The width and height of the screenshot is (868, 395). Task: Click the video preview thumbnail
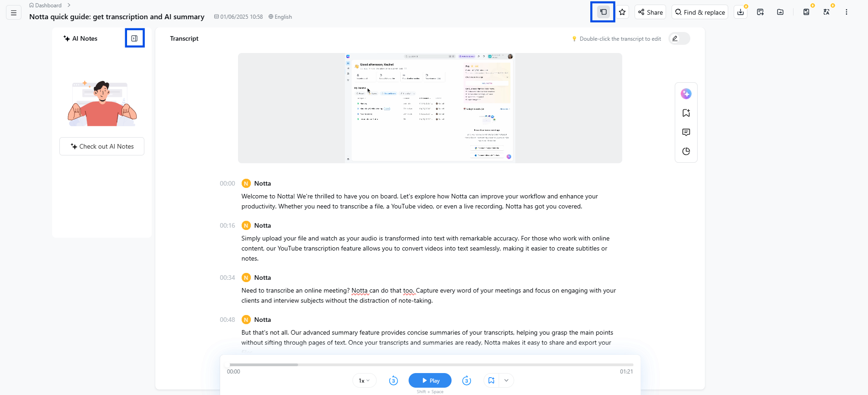(x=430, y=108)
